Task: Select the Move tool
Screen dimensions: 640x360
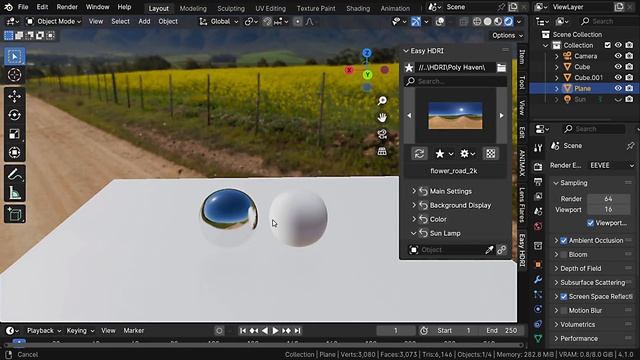Action: [x=15, y=96]
